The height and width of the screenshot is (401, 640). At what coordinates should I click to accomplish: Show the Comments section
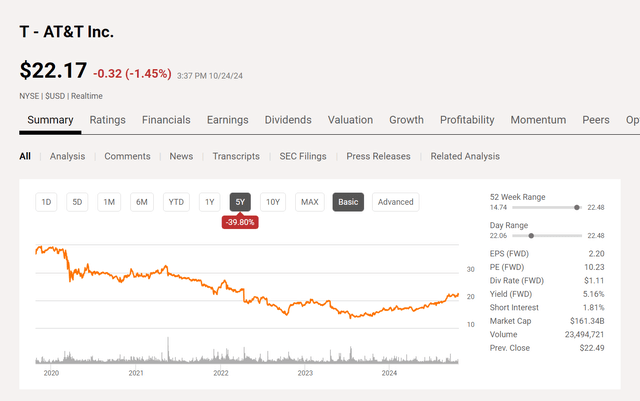tap(127, 156)
